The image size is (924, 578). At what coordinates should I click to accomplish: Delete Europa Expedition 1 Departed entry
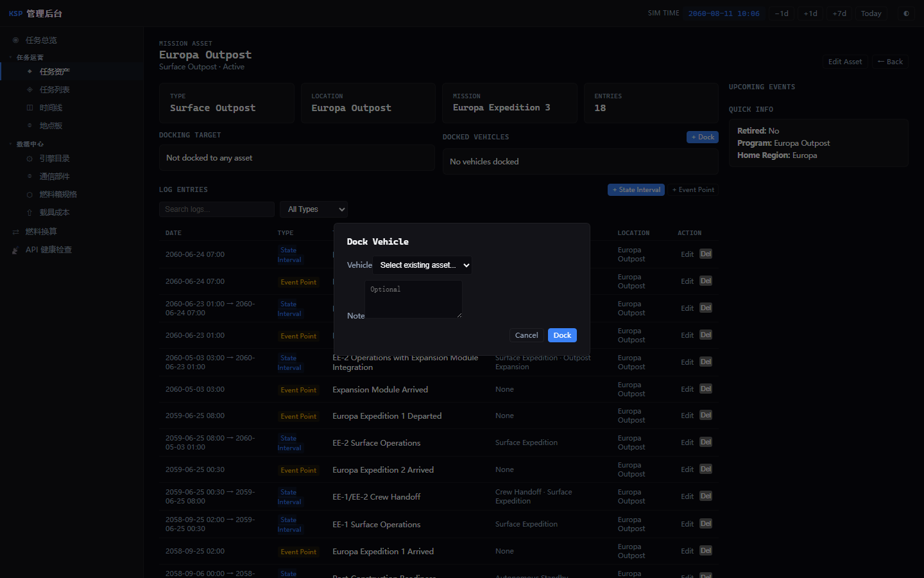(706, 415)
